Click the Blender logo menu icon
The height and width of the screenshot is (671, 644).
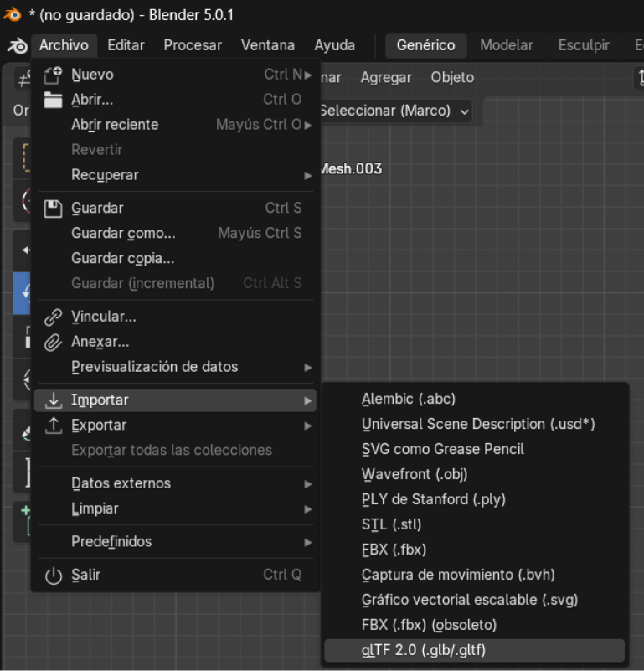pyautogui.click(x=18, y=45)
